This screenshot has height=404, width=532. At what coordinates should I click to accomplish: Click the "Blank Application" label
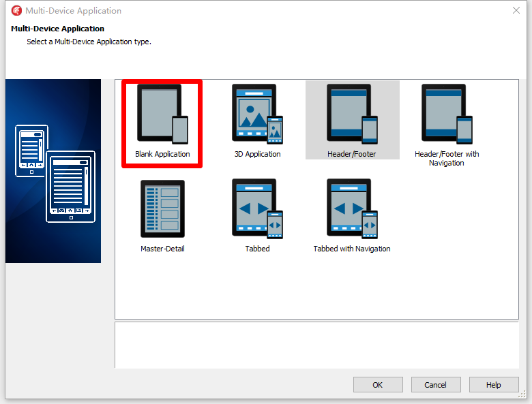click(162, 154)
